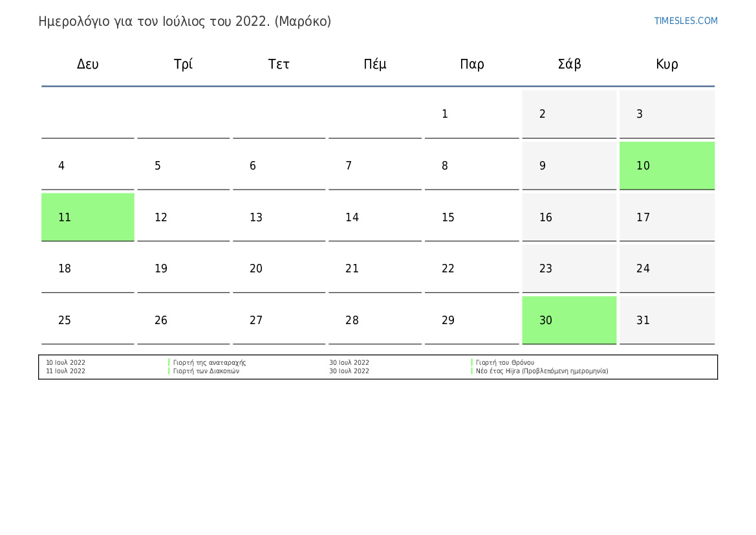Open the TIMESLES.COM link

686,21
